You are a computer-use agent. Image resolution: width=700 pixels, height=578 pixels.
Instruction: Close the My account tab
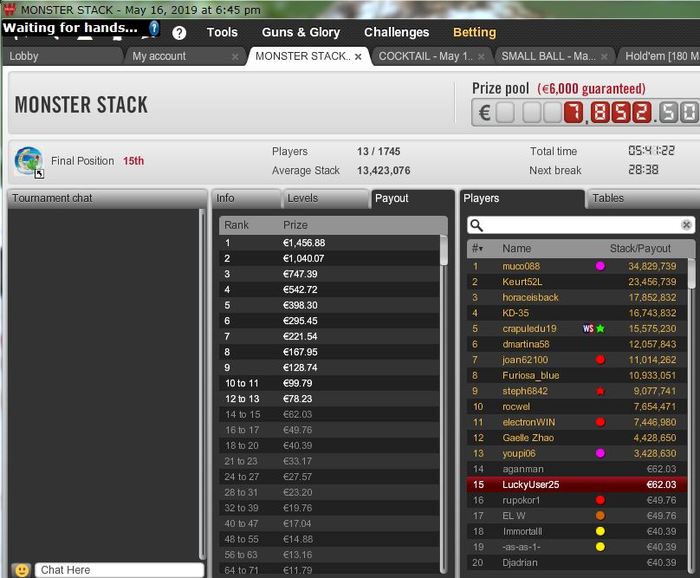click(x=235, y=57)
